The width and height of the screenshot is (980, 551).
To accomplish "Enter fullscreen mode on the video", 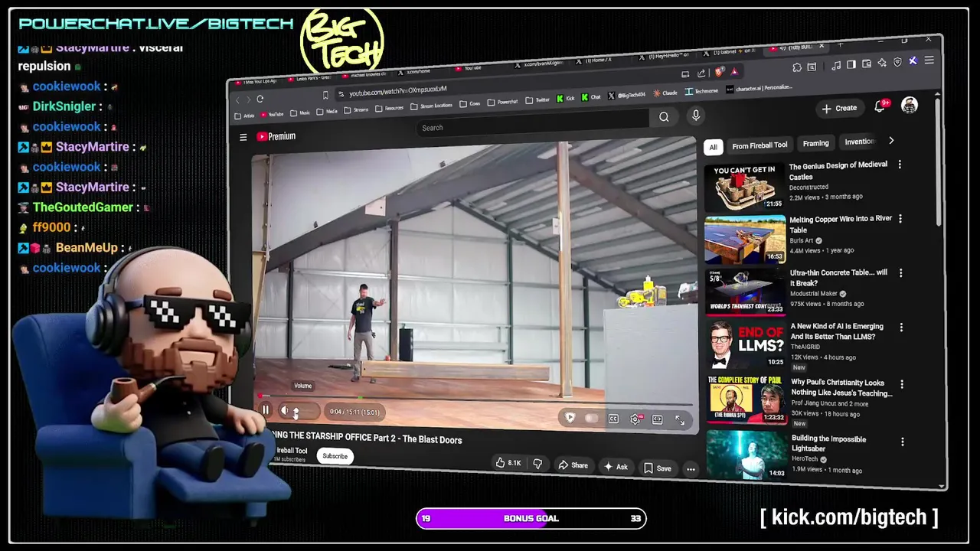I will pos(680,420).
